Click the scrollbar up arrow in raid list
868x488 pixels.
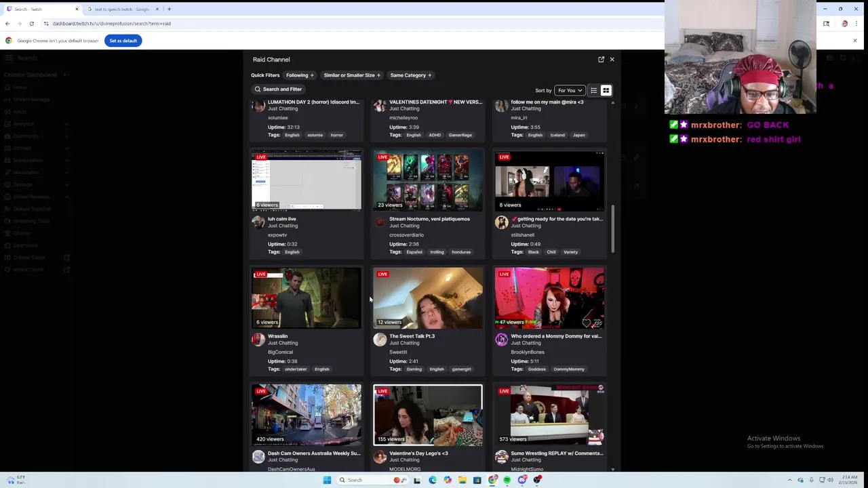[x=613, y=103]
